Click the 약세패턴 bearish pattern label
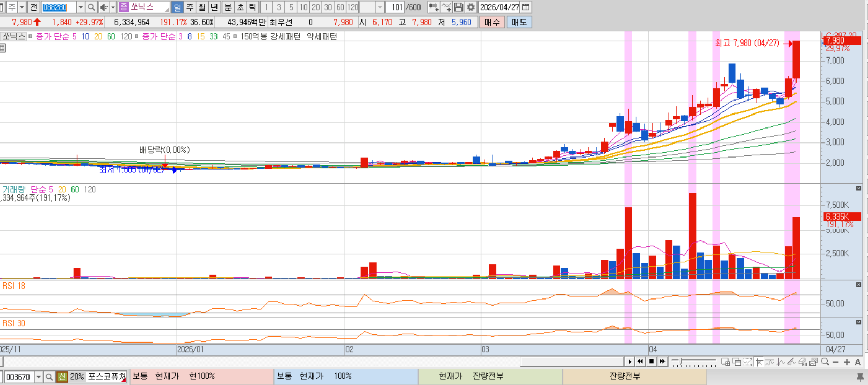This screenshot has height=385, width=868. [322, 36]
